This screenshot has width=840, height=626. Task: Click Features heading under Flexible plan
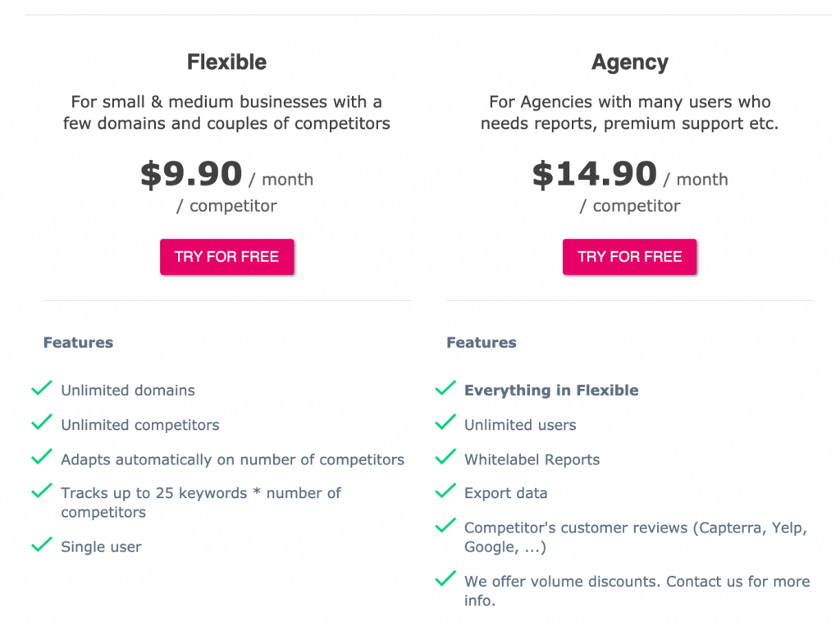tap(78, 342)
